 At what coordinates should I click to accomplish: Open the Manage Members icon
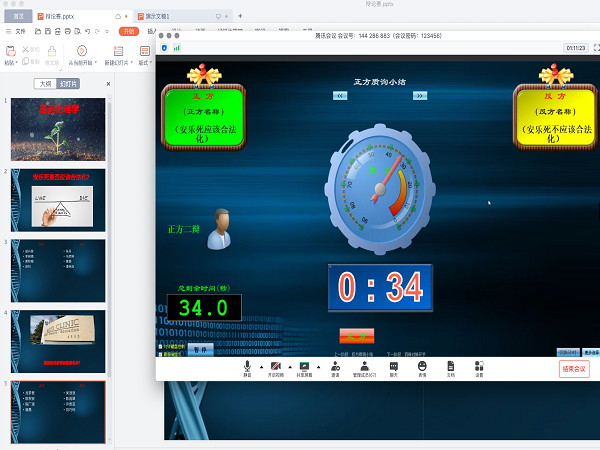click(x=364, y=368)
